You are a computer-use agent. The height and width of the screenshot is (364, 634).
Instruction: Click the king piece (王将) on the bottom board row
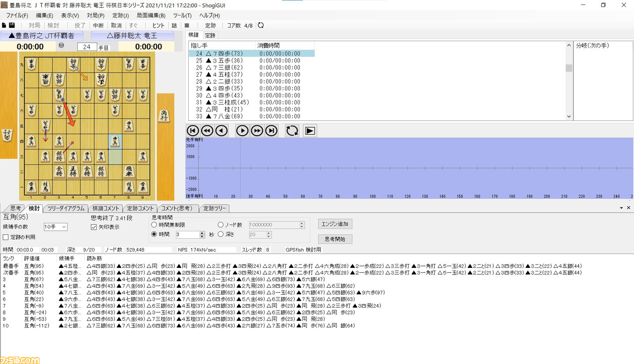pos(73,172)
